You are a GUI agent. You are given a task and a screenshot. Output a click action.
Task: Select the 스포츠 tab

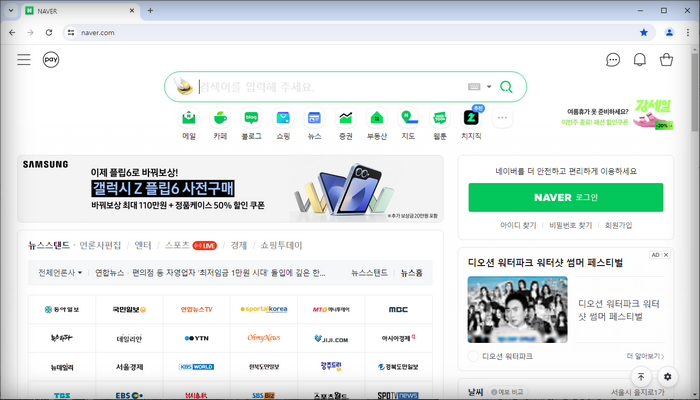point(177,245)
